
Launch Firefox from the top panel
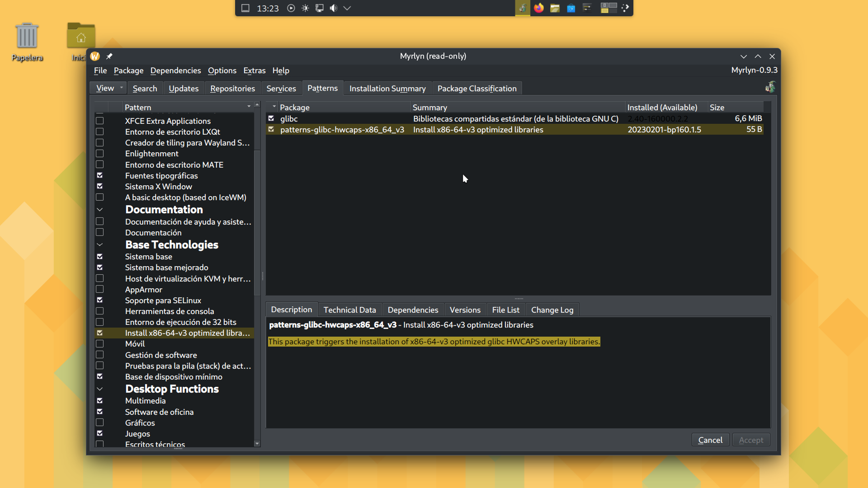(x=539, y=8)
